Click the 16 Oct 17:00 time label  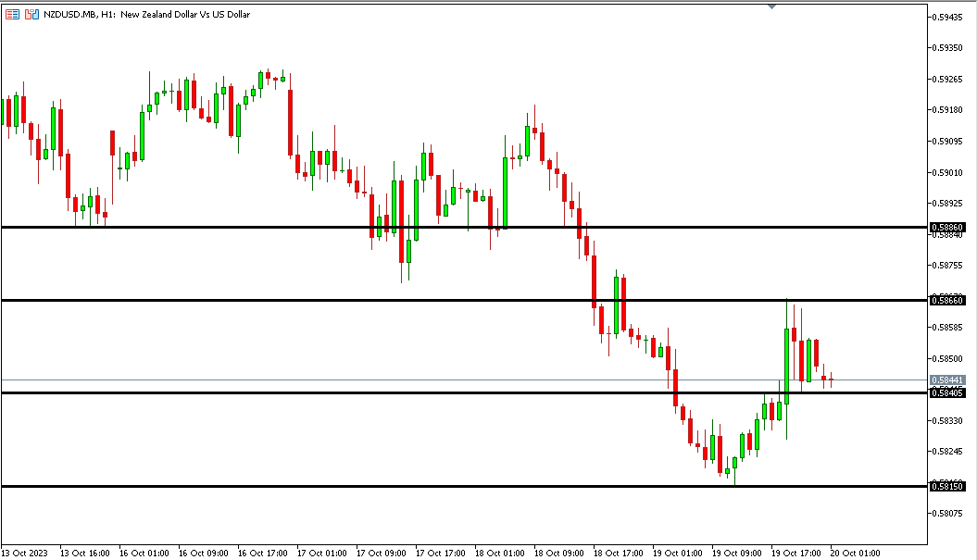263,554
